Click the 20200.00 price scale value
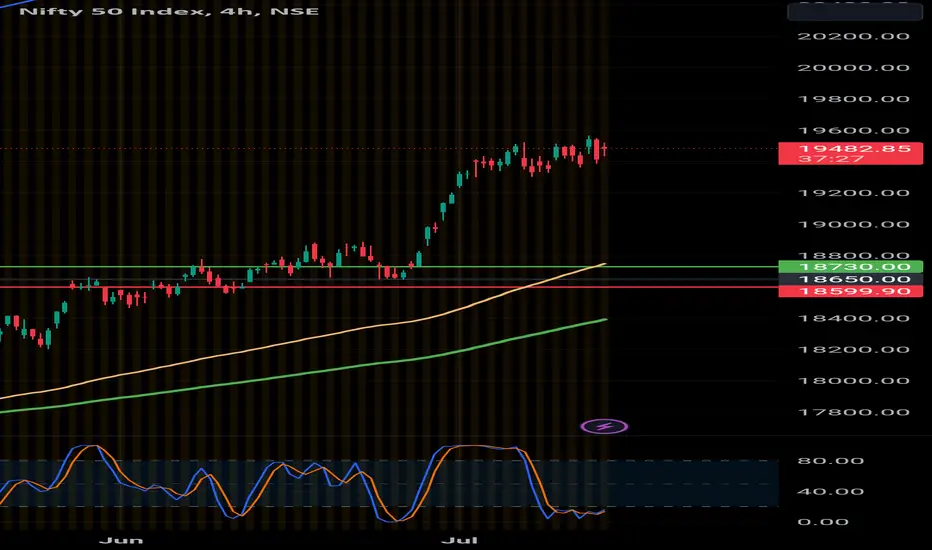Screen dimensions: 932x550 coord(854,36)
